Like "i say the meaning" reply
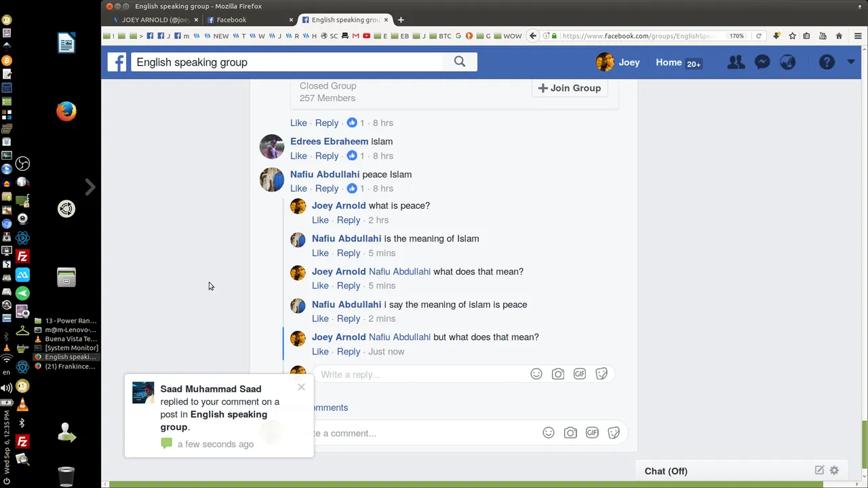868x488 pixels. [320, 319]
